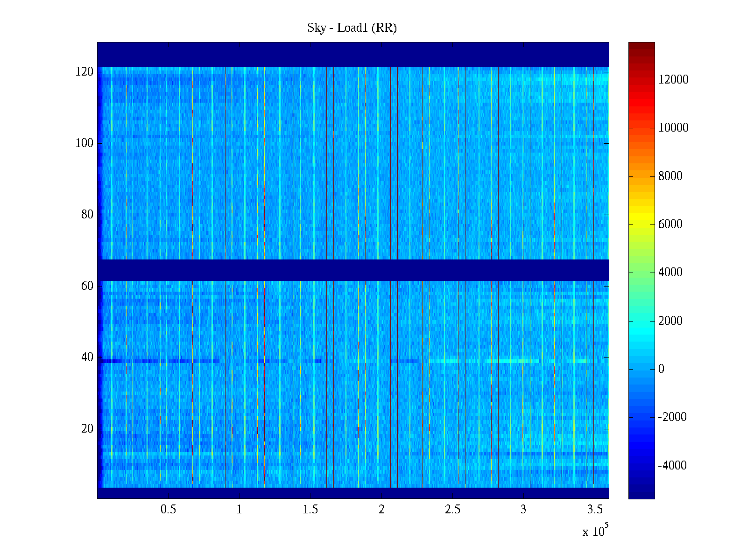Click the dark blue band across heatmap middle

(353, 270)
